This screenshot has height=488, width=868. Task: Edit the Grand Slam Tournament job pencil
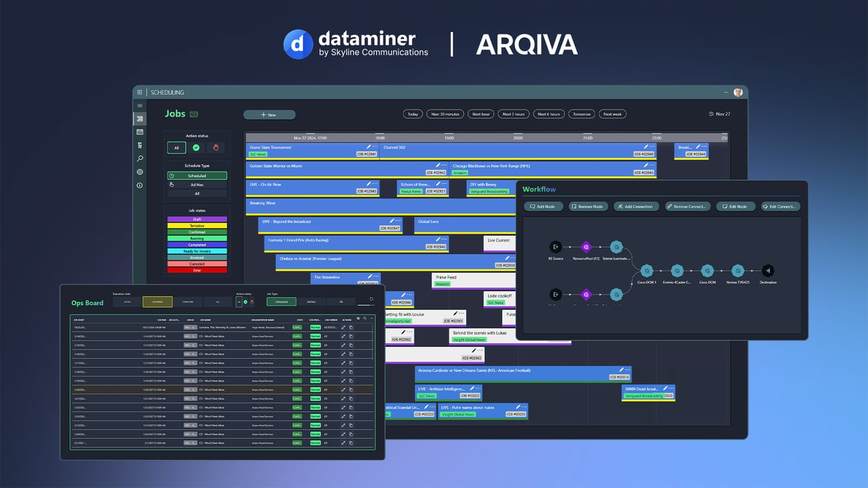pos(368,146)
